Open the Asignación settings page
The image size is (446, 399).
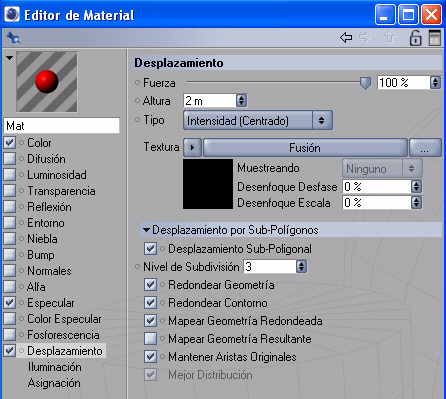pos(54,383)
